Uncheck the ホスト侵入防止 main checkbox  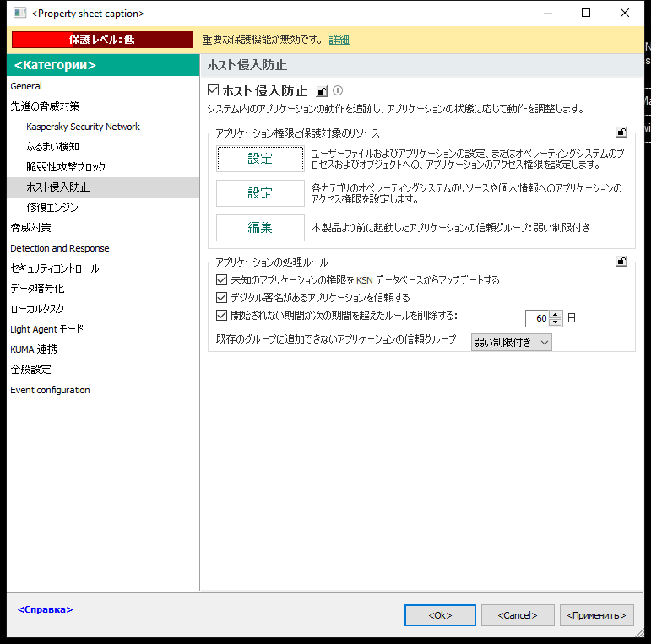213,90
